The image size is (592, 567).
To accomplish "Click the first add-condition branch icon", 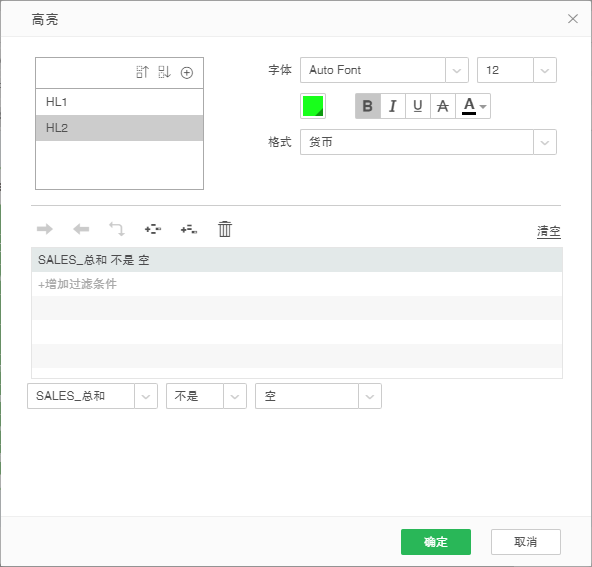I will click(x=153, y=229).
